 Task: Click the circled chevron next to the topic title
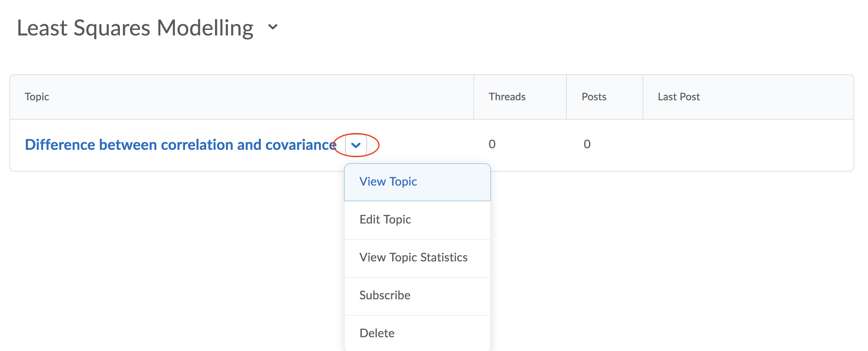pos(356,145)
